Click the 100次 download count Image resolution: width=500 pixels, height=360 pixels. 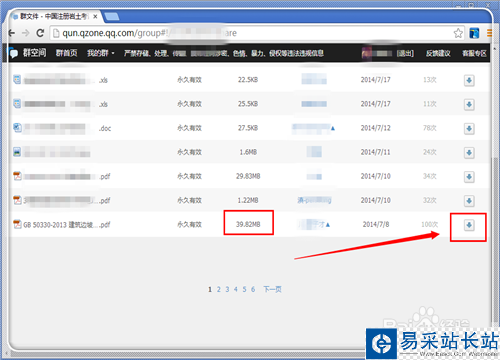[x=430, y=224]
